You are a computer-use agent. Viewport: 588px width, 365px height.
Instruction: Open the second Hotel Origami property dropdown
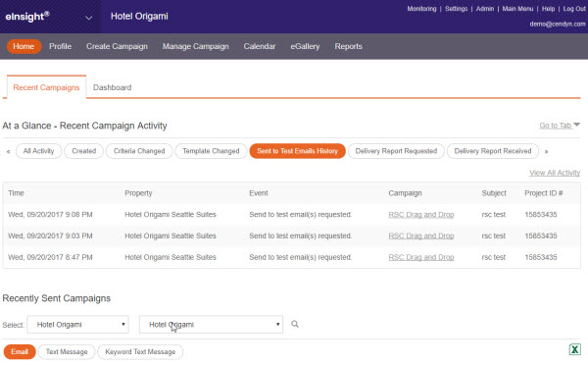(x=211, y=325)
